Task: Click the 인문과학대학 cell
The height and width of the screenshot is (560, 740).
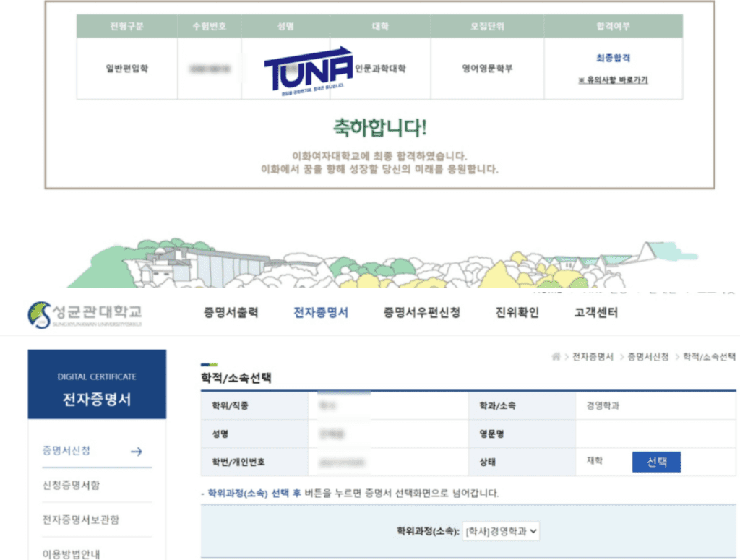Action: [380, 69]
